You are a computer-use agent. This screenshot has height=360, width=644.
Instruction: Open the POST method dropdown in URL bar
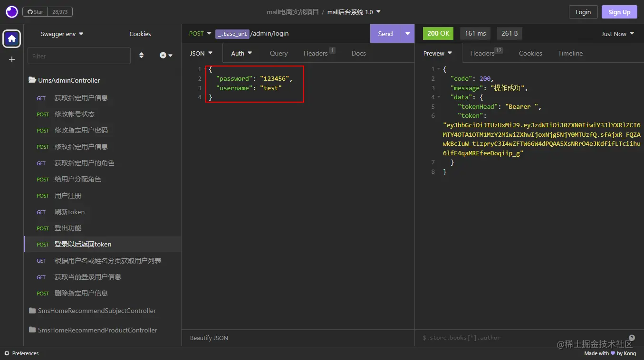pos(200,33)
